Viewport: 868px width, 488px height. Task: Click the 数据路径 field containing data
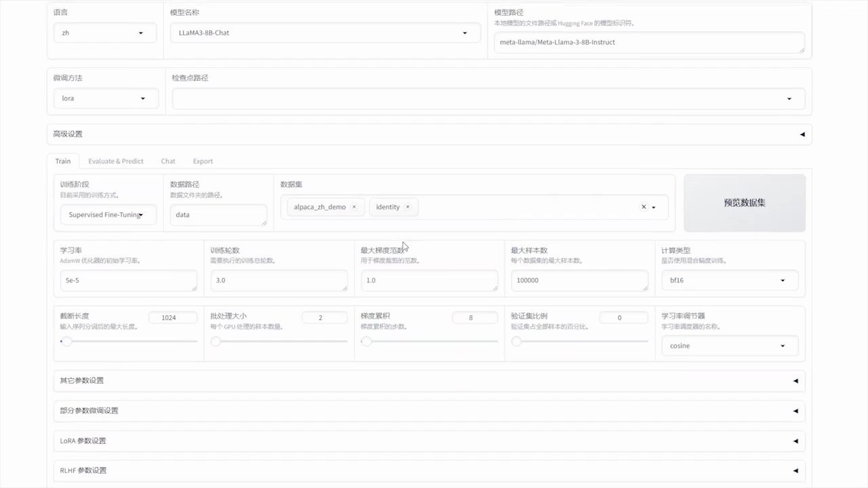[218, 215]
